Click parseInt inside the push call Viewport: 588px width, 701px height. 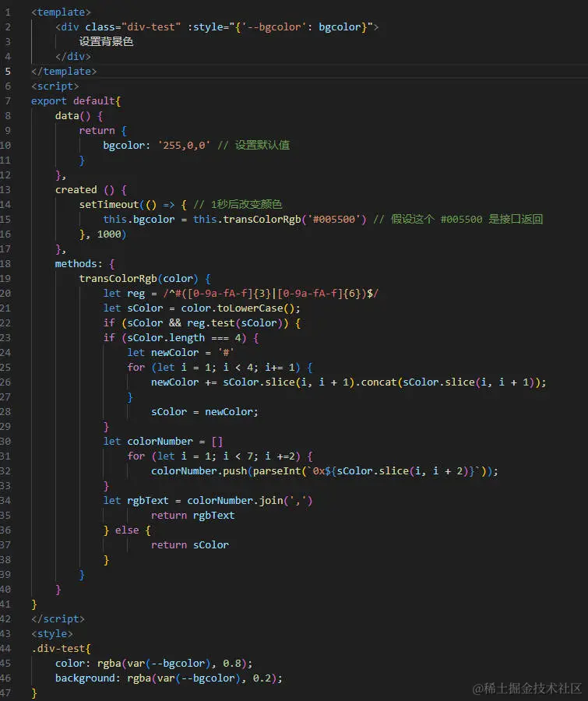point(276,470)
